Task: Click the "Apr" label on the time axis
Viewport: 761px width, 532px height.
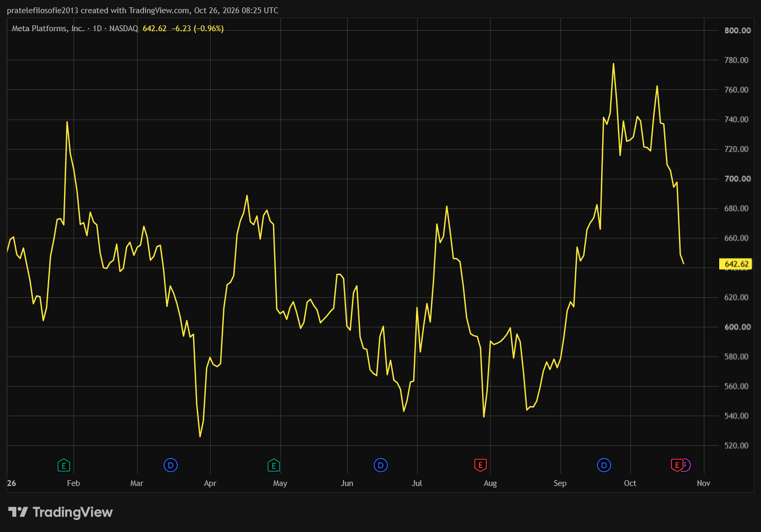Action: 210,483
